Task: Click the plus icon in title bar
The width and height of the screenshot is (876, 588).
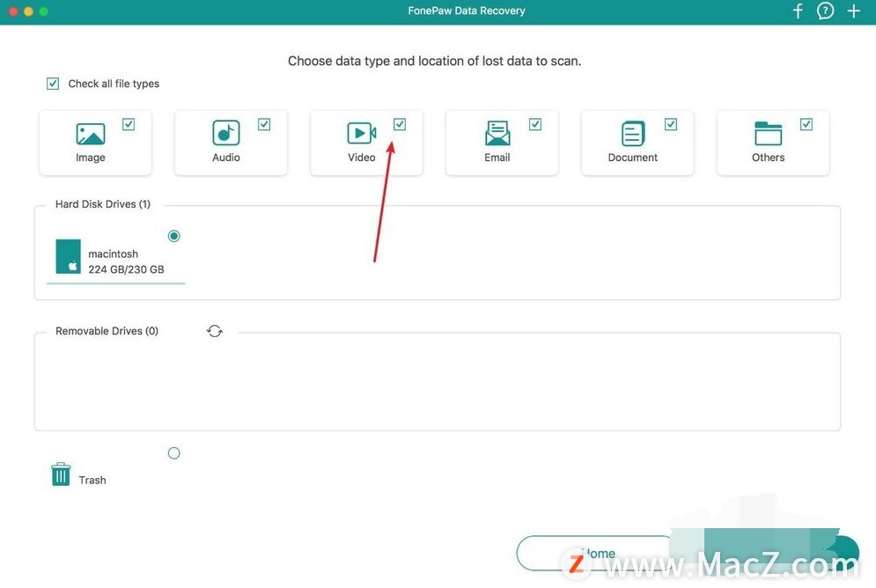Action: pos(854,11)
